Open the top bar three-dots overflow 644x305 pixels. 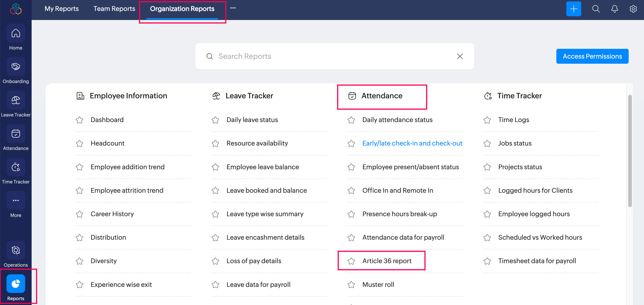click(233, 8)
